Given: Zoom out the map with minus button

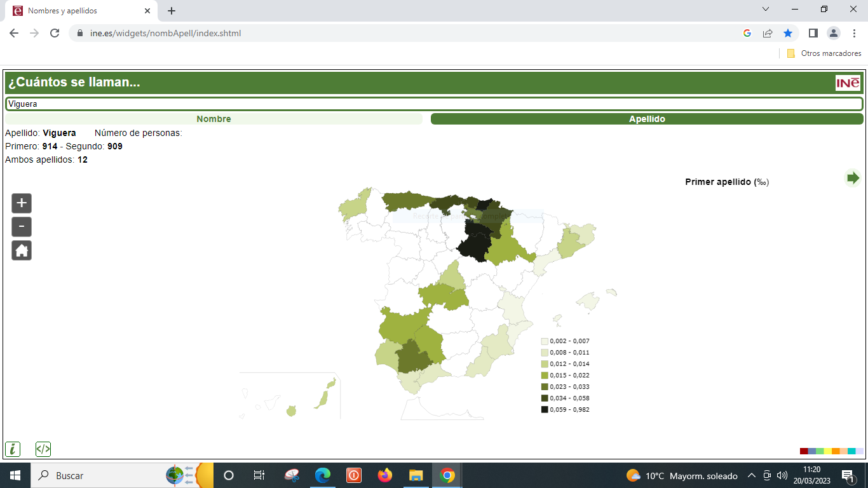Looking at the screenshot, I should pyautogui.click(x=22, y=227).
